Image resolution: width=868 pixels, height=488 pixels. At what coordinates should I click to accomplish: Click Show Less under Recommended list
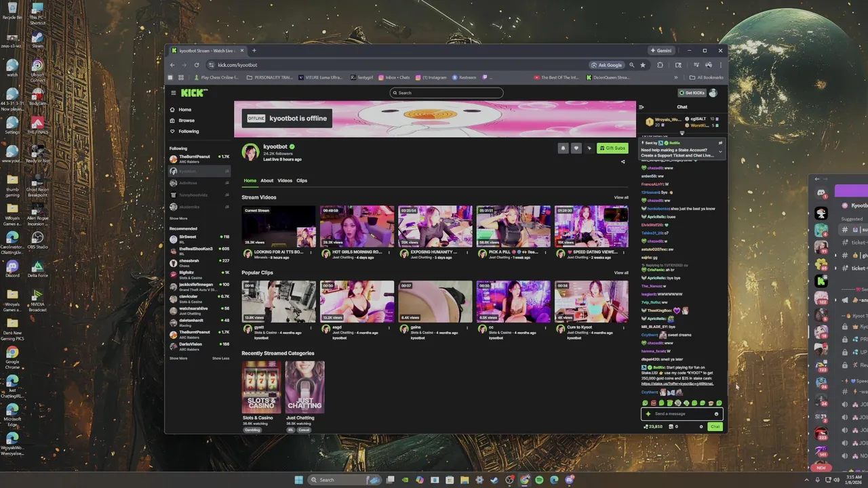(220, 358)
